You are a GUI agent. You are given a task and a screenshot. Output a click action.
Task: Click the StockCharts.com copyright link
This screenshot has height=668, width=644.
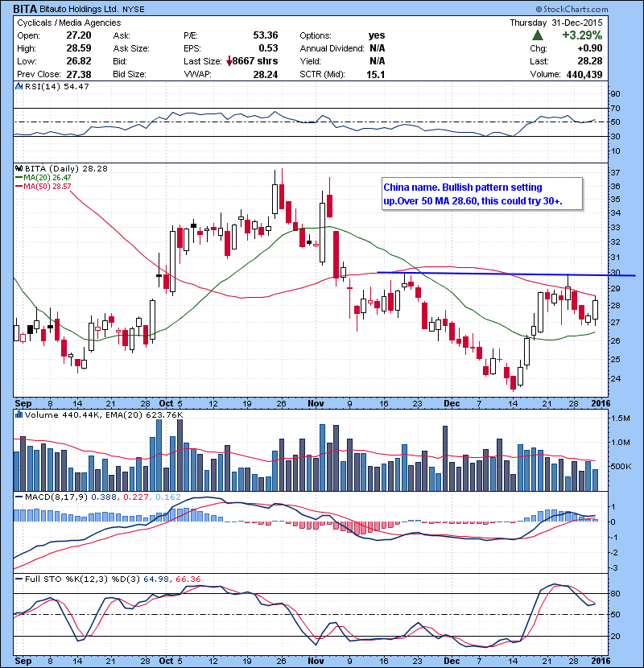point(572,9)
